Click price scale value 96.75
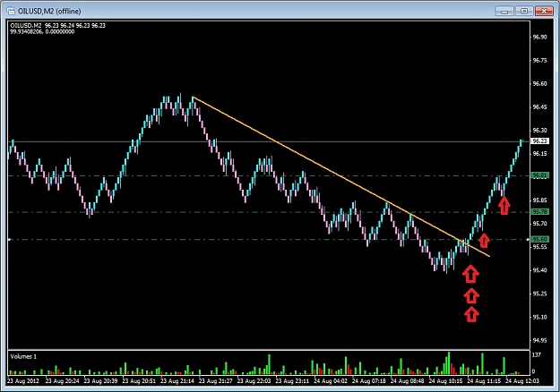Image resolution: width=560 pixels, height=392 pixels. pos(539,61)
